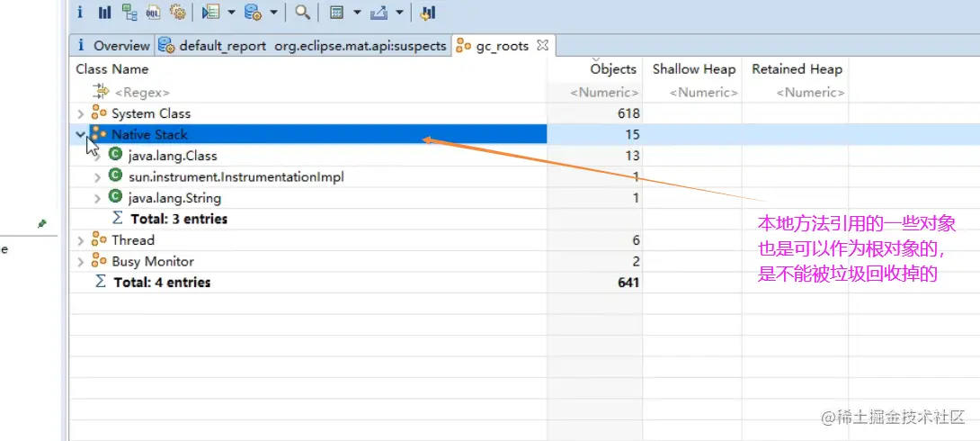Sort by the Class Name column header
This screenshot has height=441, width=980.
(x=112, y=68)
